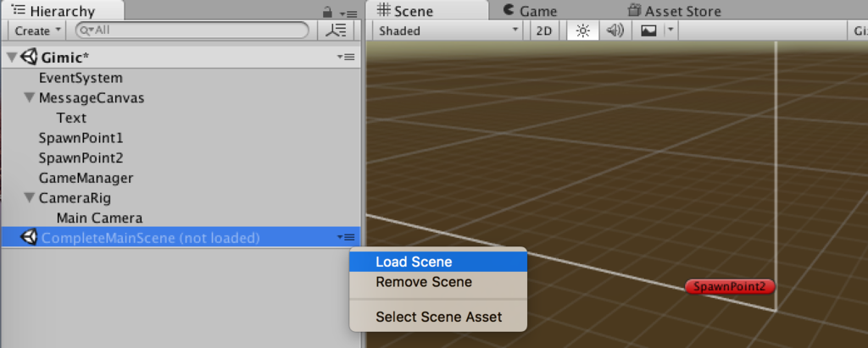Choose Remove Scene from context menu
Viewport: 868px width, 348px height.
click(438, 282)
